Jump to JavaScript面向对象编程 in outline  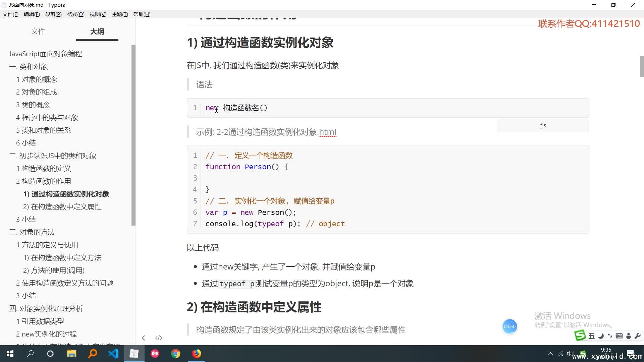tap(46, 54)
